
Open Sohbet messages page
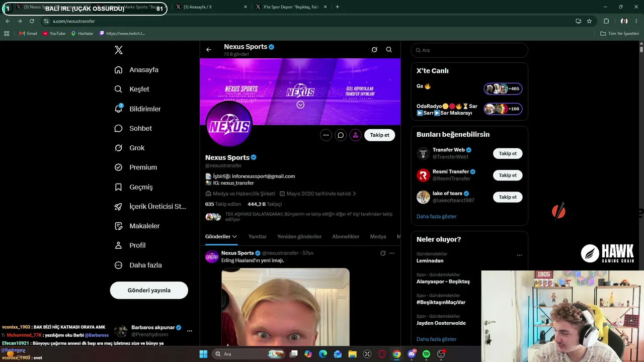click(x=133, y=128)
